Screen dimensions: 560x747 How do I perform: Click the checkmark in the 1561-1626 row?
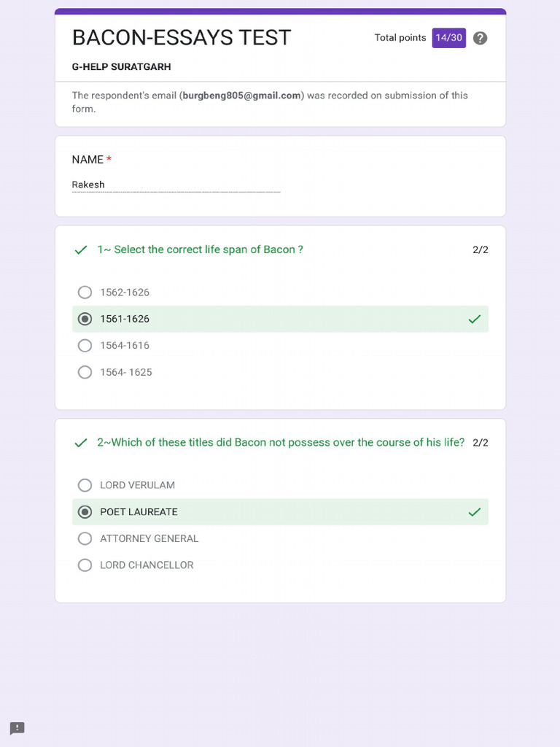(474, 319)
